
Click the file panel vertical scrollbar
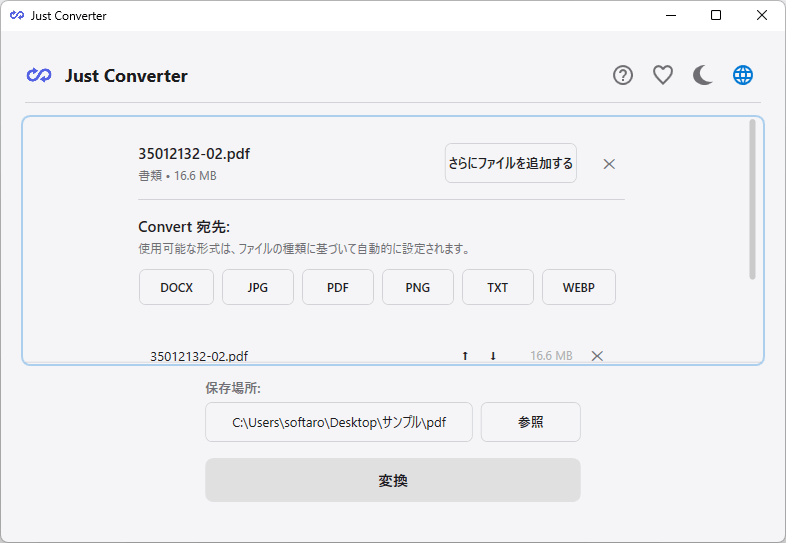tap(752, 199)
